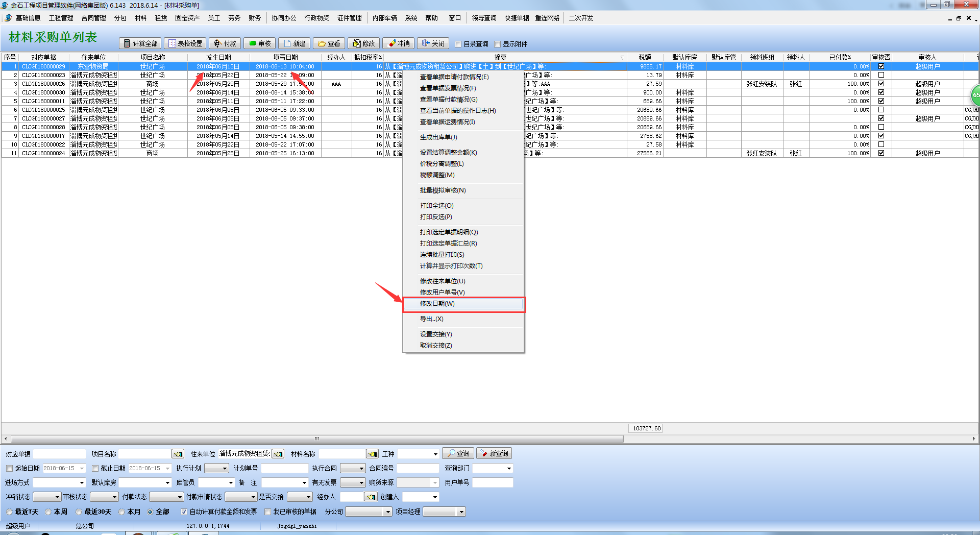Screen dimensions: 980x535
Task: Expand the 执行计划 dropdown
Action: point(224,468)
